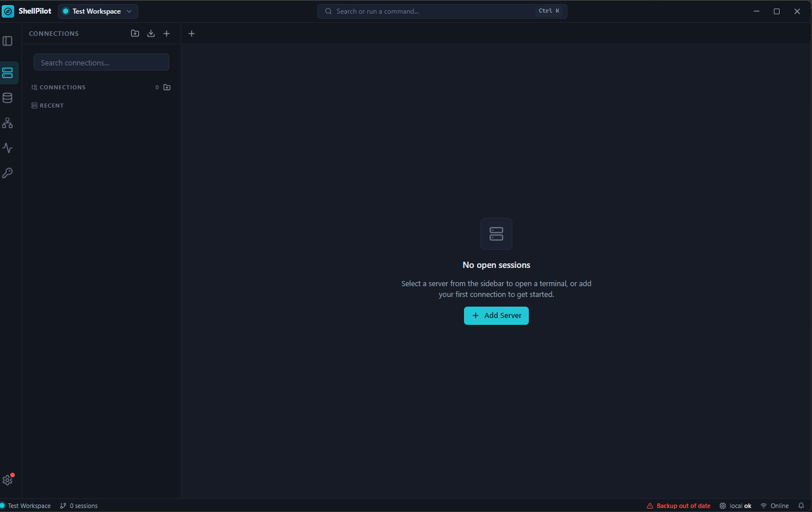Click the No open sessions heading

[x=496, y=265]
